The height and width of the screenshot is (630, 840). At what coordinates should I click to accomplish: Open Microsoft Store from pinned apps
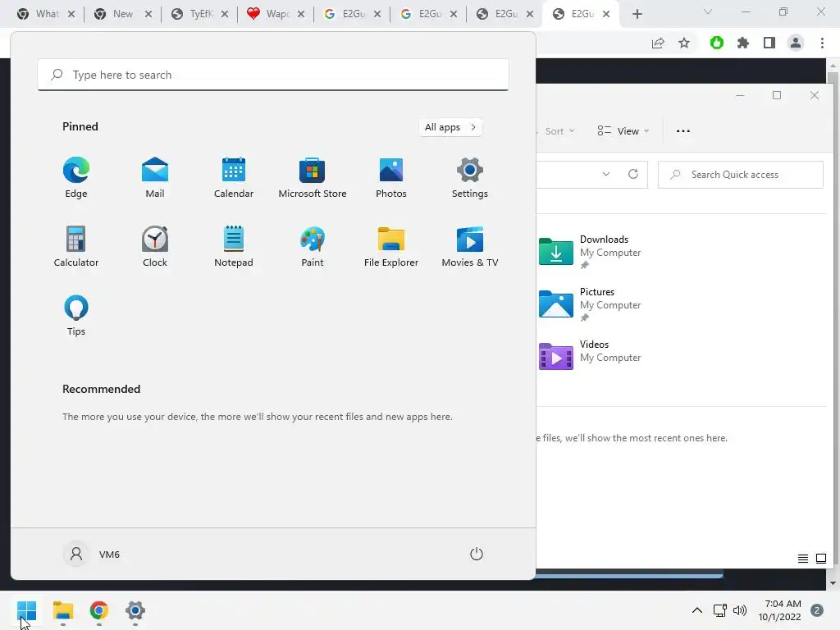(313, 178)
